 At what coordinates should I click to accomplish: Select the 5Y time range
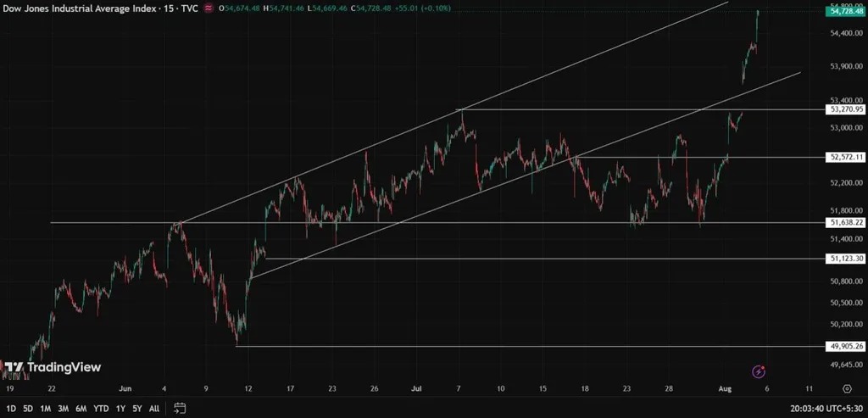click(136, 409)
